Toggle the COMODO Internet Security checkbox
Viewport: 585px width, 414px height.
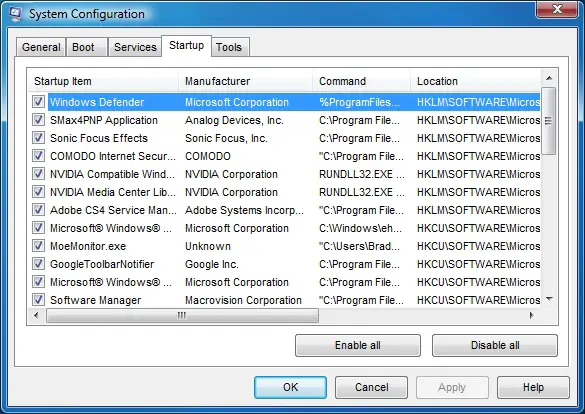[x=38, y=156]
